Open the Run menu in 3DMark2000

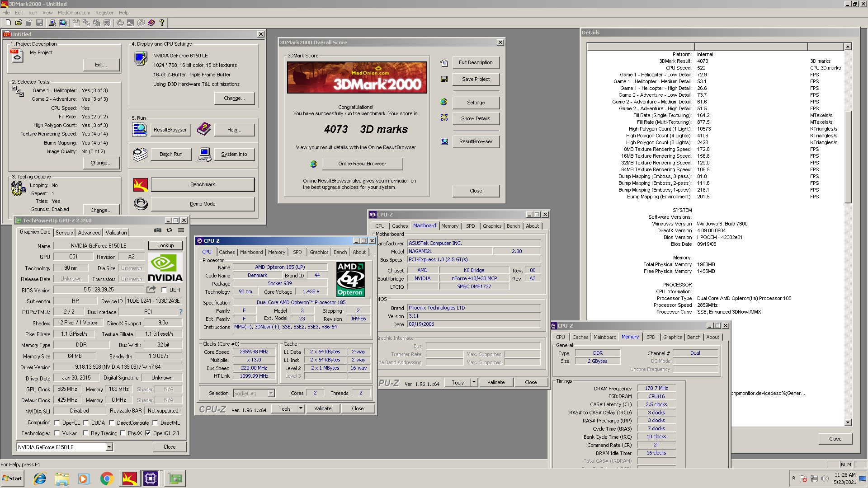33,13
